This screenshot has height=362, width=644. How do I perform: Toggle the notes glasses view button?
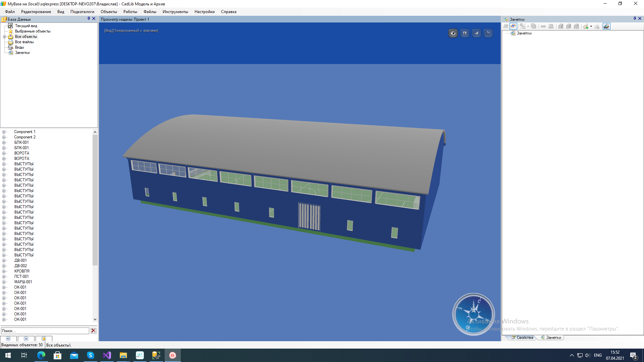point(606,26)
